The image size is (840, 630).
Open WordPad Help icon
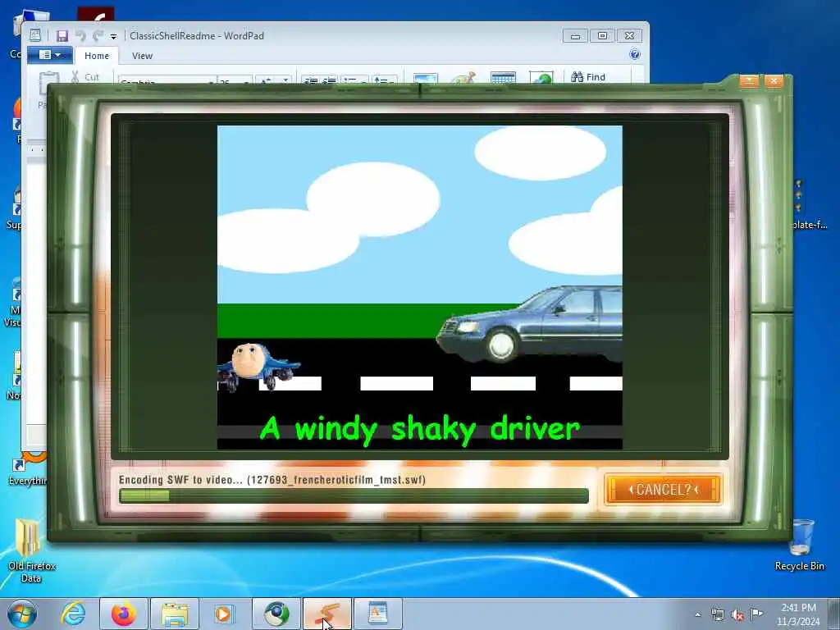point(635,54)
